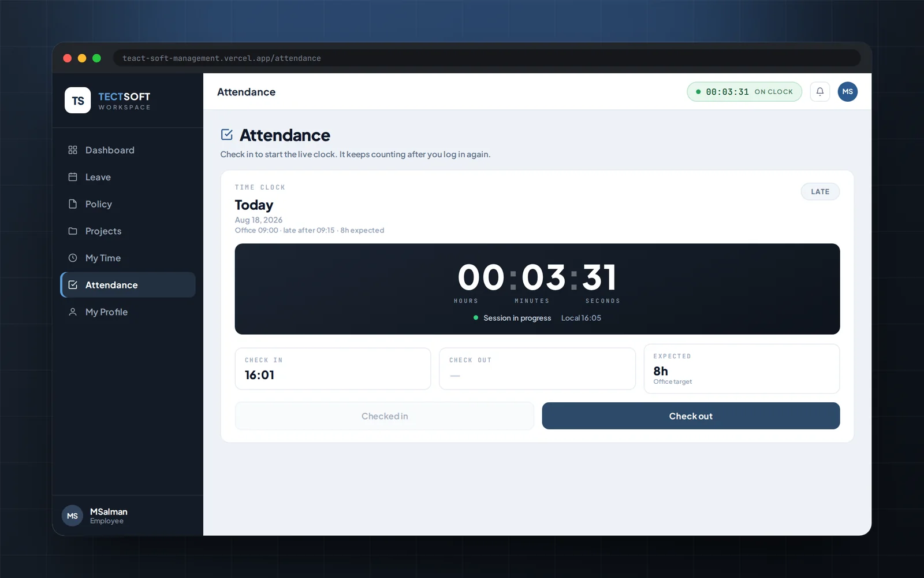The width and height of the screenshot is (924, 578).
Task: Click the Aug 18, 2026 date
Action: click(x=259, y=220)
